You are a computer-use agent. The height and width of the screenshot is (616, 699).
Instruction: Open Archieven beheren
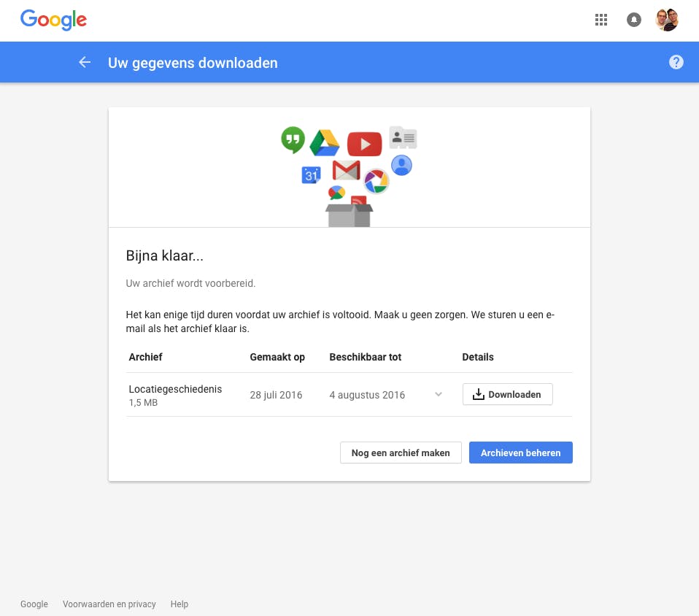[521, 453]
